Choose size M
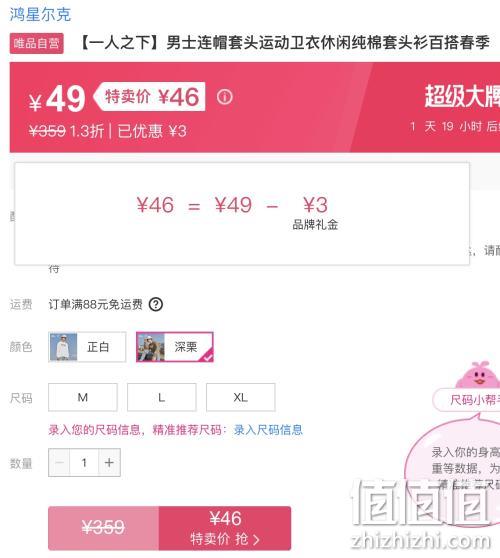Screen dimensions: 500x558 click(83, 397)
